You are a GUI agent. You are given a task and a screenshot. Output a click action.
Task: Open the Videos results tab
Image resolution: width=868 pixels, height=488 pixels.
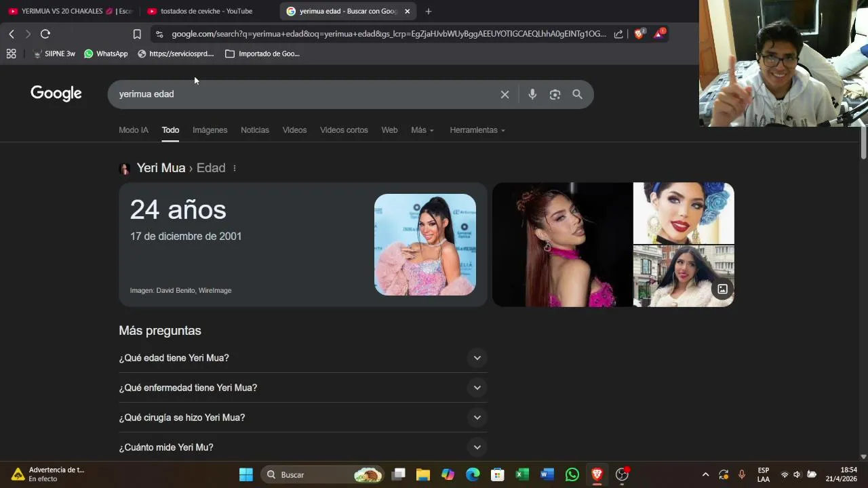pos(294,130)
